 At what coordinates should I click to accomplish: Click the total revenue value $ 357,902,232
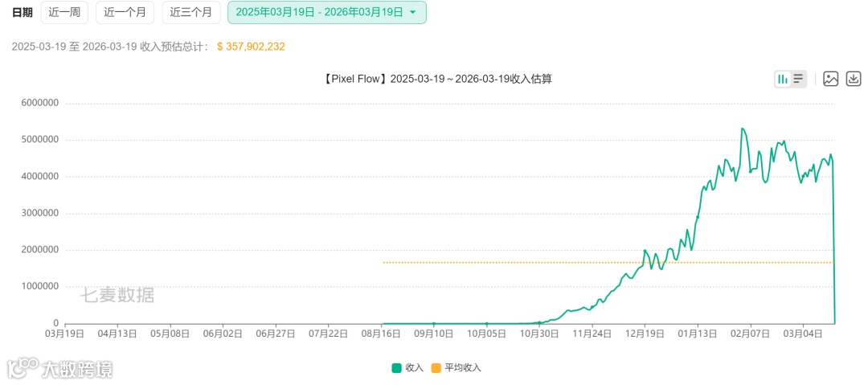point(251,47)
